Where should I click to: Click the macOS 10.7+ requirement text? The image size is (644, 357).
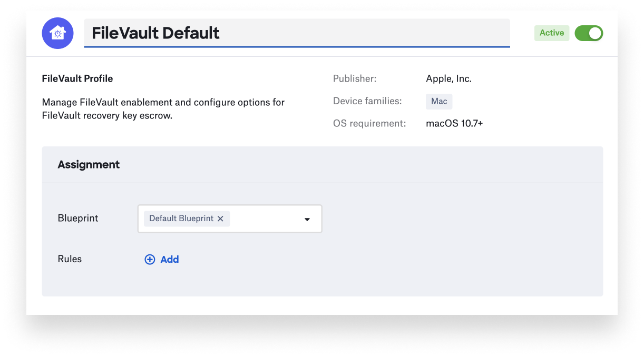click(454, 123)
